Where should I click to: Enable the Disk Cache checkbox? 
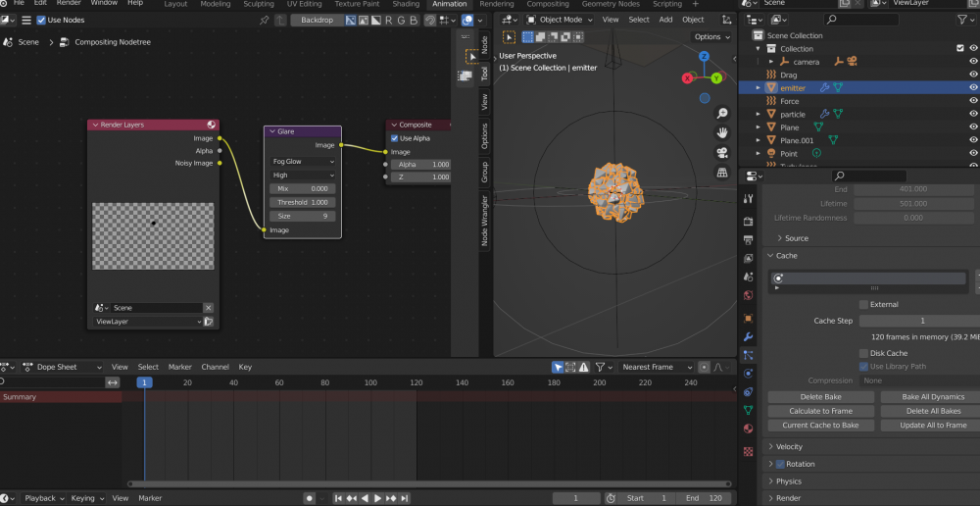point(863,353)
